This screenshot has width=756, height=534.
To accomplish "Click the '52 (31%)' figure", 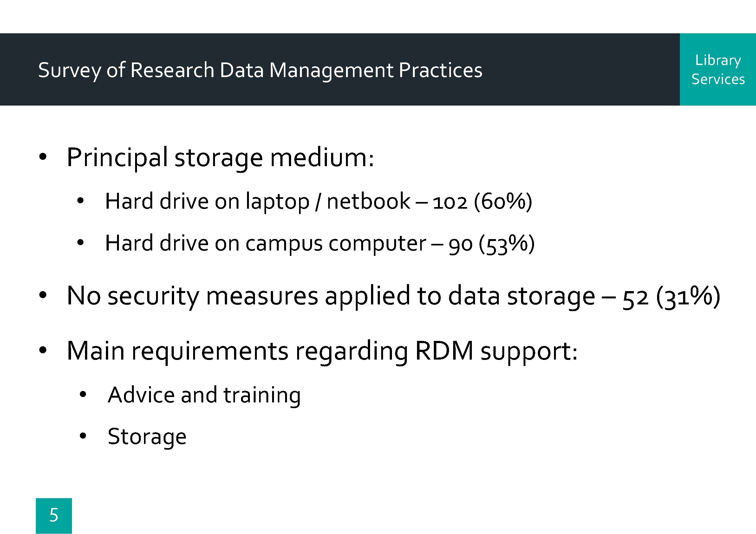I will (671, 297).
